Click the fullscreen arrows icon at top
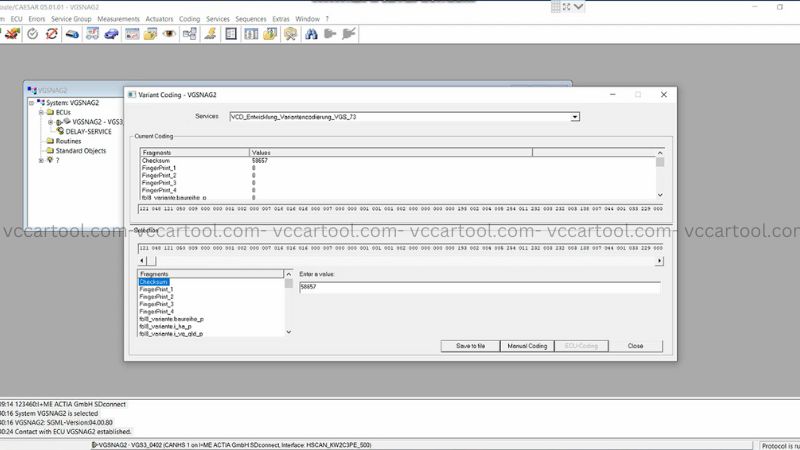The image size is (800, 450). 567,7
